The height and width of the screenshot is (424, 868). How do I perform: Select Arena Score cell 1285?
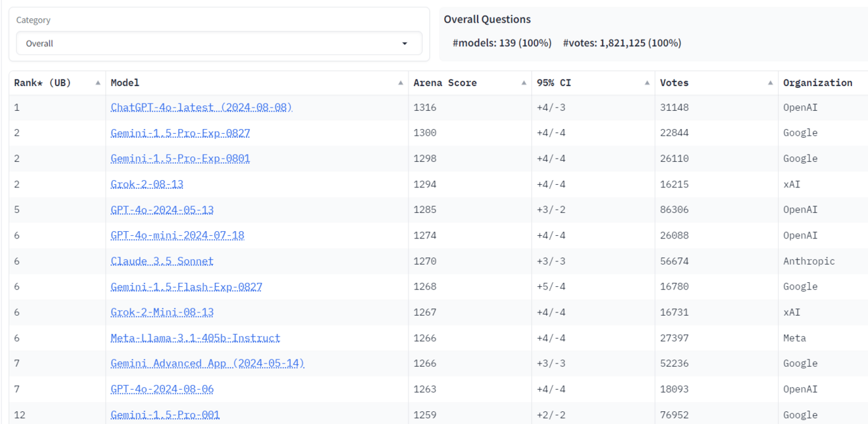click(x=470, y=210)
